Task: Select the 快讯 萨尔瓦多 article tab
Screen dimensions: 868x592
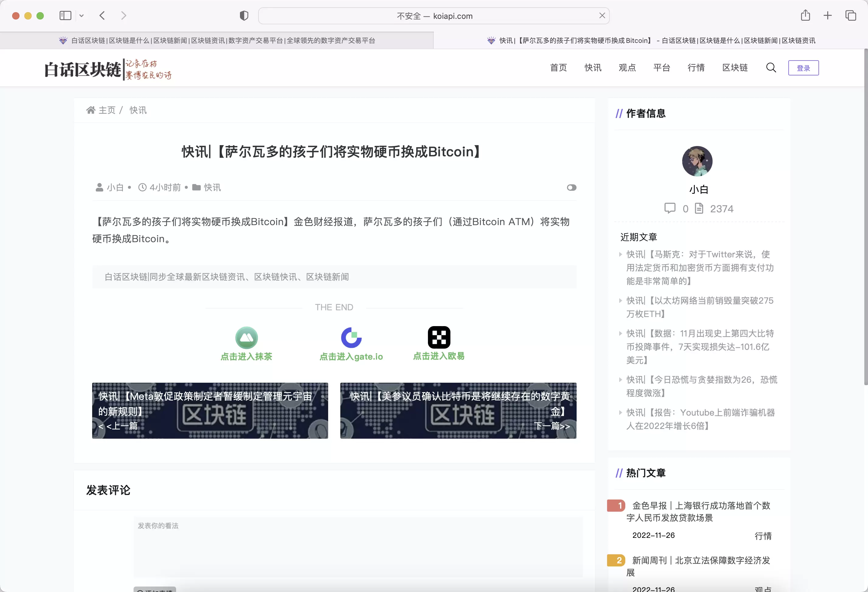Action: (651, 40)
